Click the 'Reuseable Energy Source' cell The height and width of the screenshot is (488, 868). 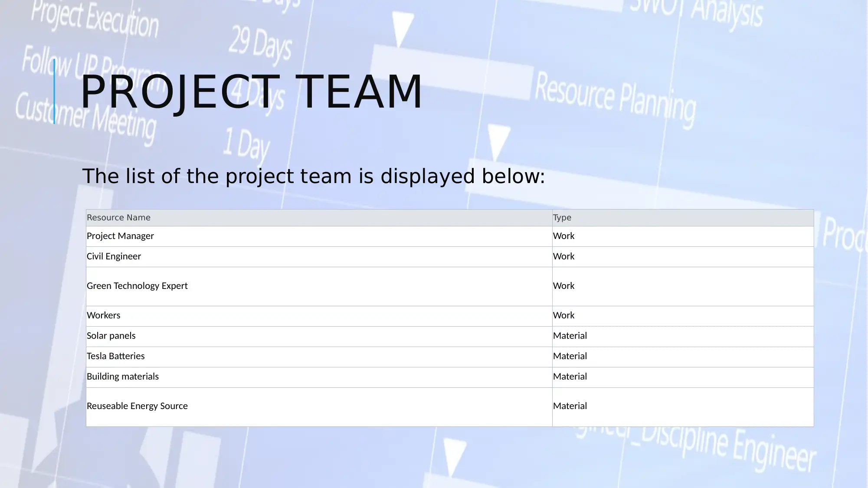[x=319, y=407]
